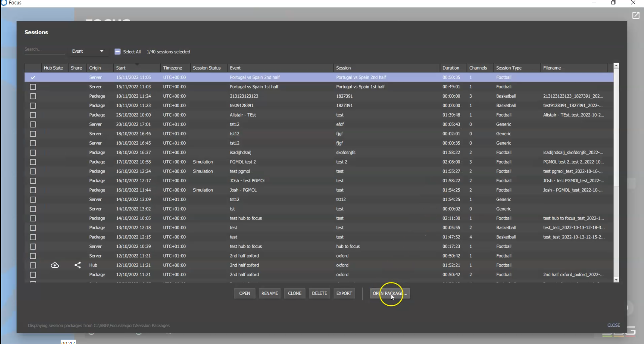Click the OPEN PACKAGE button

(x=389, y=293)
